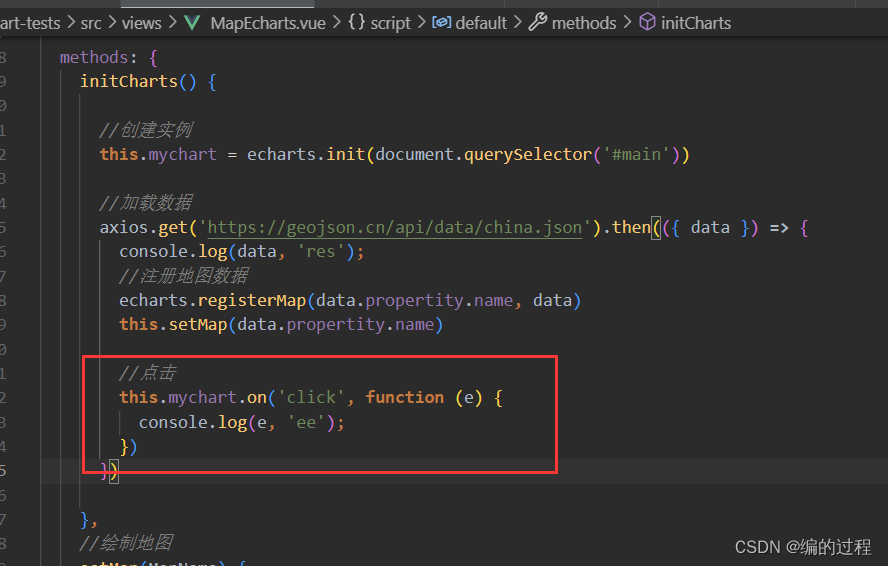Select the 'default' breadcrumb segment

pos(481,23)
